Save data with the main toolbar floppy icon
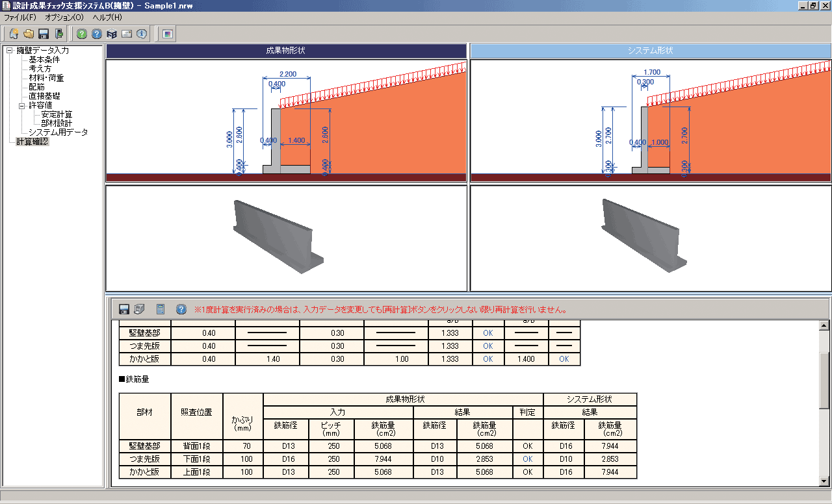The height and width of the screenshot is (504, 832). 44,34
